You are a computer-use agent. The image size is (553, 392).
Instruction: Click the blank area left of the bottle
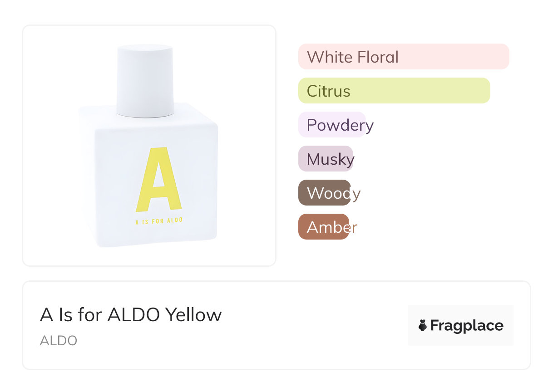click(50, 145)
